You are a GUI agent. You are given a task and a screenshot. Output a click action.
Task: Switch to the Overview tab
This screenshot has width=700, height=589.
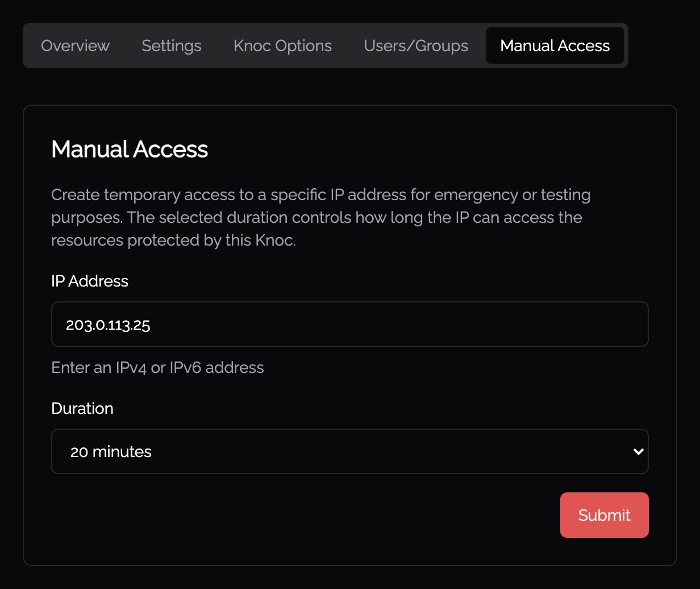[75, 45]
